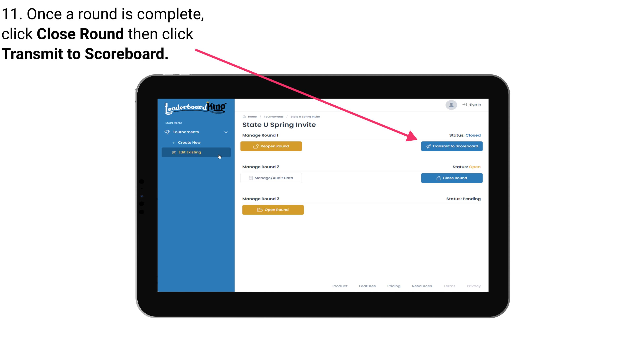Click the Manage/Audit Data spreadsheet icon
The image size is (644, 346).
coord(250,178)
